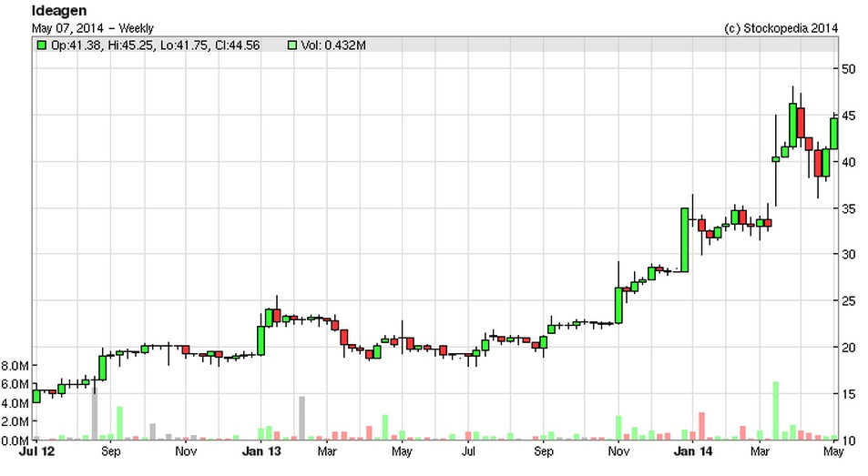
Task: Click the green volume legend square
Action: [x=292, y=46]
